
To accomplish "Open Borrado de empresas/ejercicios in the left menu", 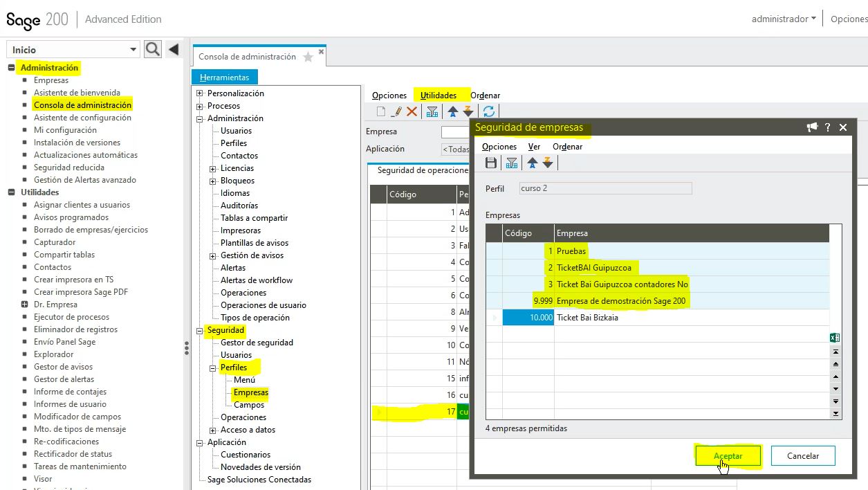I will [91, 230].
